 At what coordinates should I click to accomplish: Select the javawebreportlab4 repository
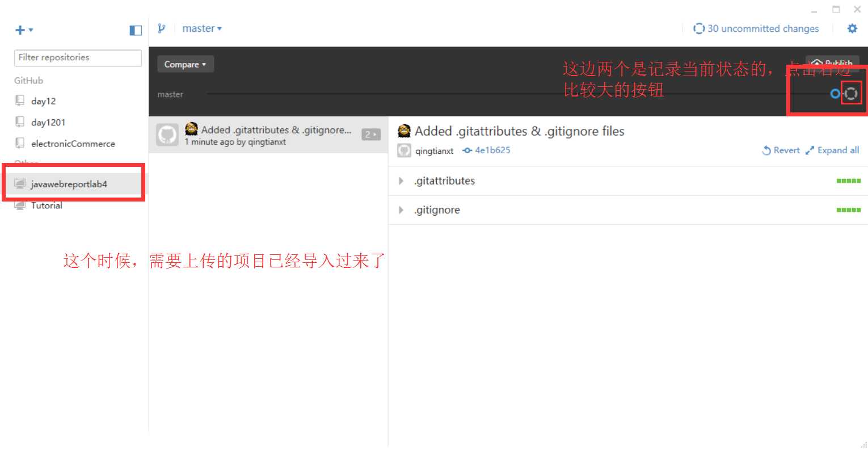74,184
